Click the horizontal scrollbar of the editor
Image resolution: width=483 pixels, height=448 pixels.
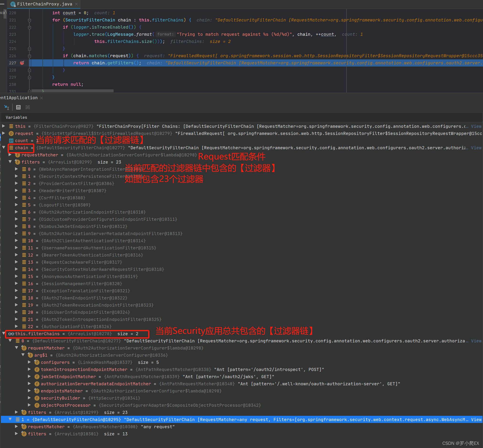[x=72, y=91]
